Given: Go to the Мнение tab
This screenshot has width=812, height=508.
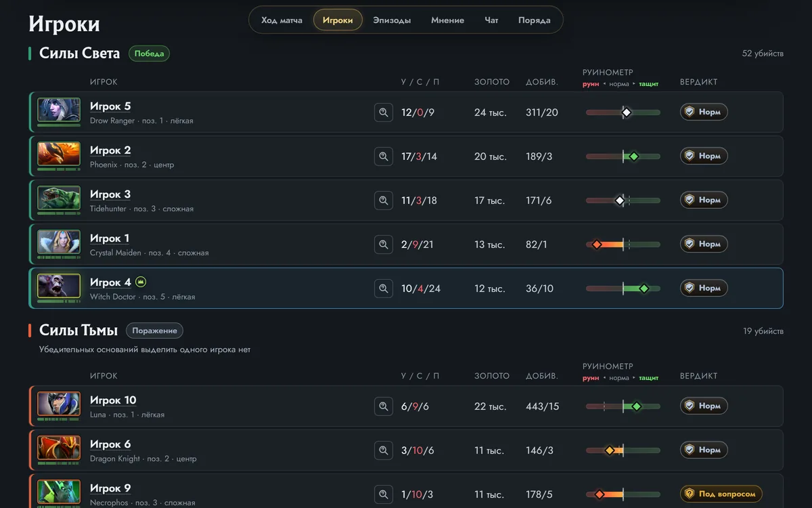Looking at the screenshot, I should tap(447, 20).
